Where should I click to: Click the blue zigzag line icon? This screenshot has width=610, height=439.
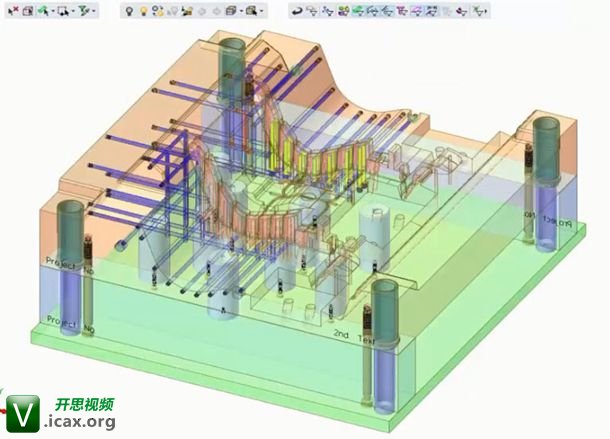(328, 11)
